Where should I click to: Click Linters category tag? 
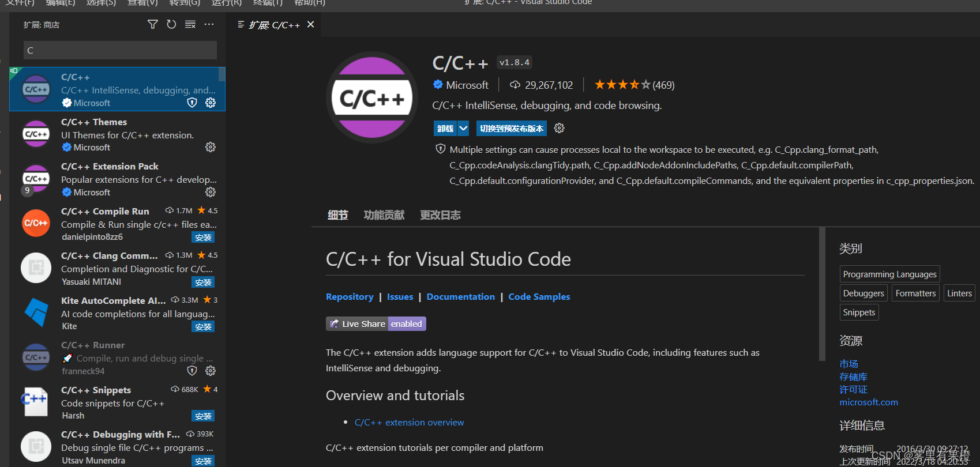959,293
